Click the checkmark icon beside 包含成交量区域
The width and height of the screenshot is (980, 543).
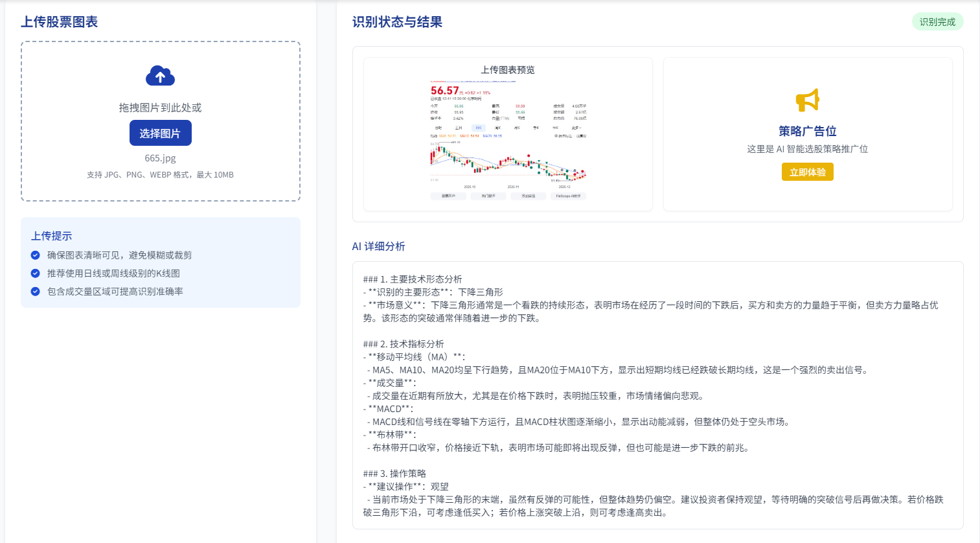click(36, 292)
